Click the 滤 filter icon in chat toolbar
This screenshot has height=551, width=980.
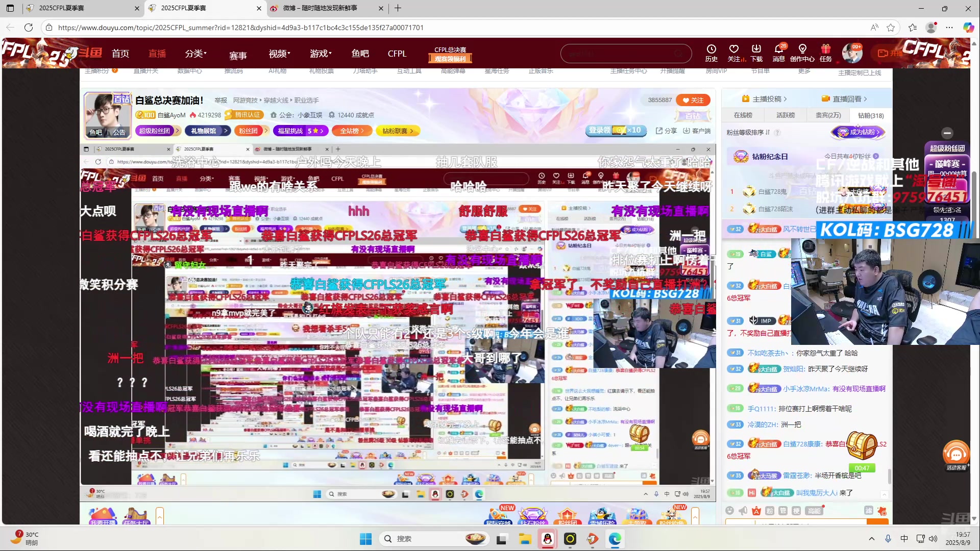coord(869,511)
